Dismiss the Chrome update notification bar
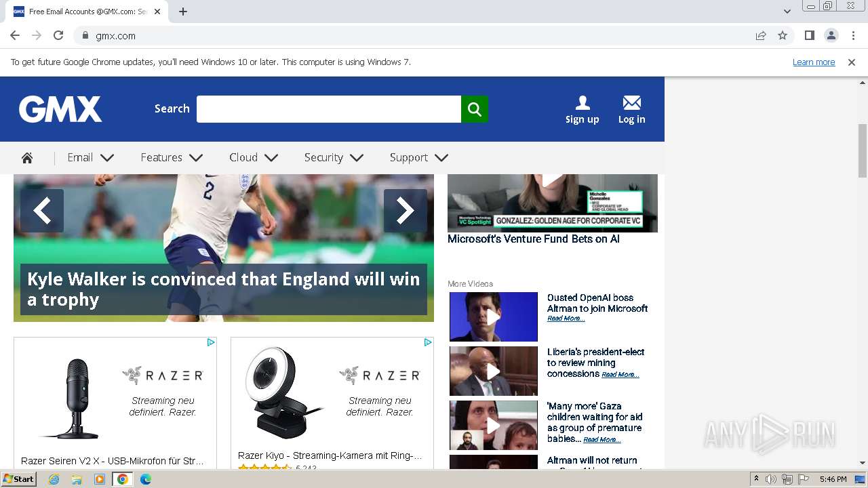This screenshot has width=868, height=488. (x=852, y=62)
